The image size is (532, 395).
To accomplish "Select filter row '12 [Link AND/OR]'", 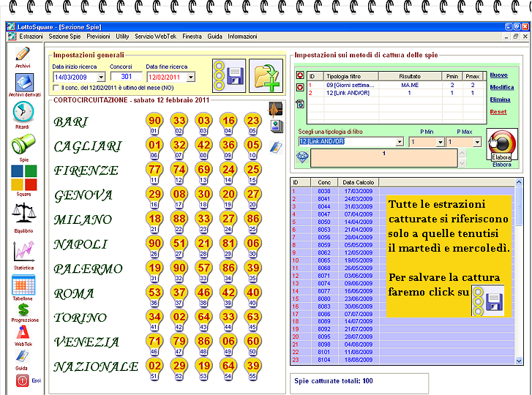I will pos(397,93).
